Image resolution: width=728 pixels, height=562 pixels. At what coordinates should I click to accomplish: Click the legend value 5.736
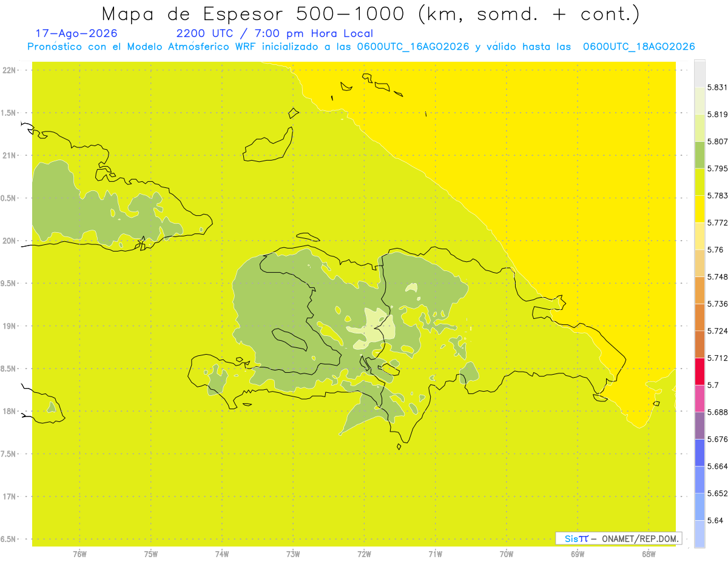[717, 304]
